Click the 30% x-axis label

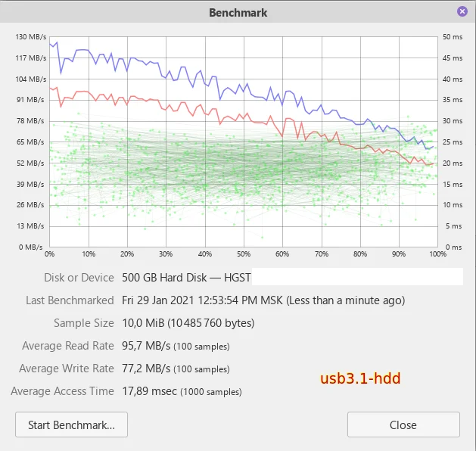[x=166, y=254]
